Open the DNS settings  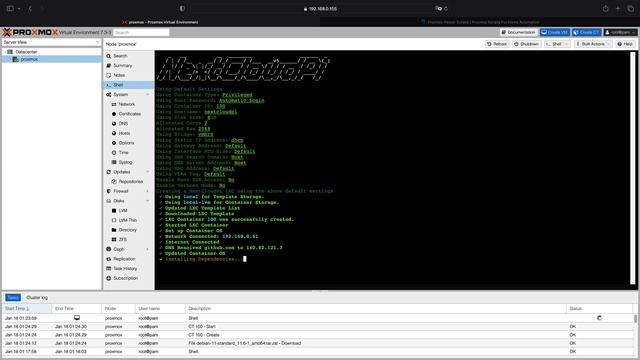coord(123,124)
